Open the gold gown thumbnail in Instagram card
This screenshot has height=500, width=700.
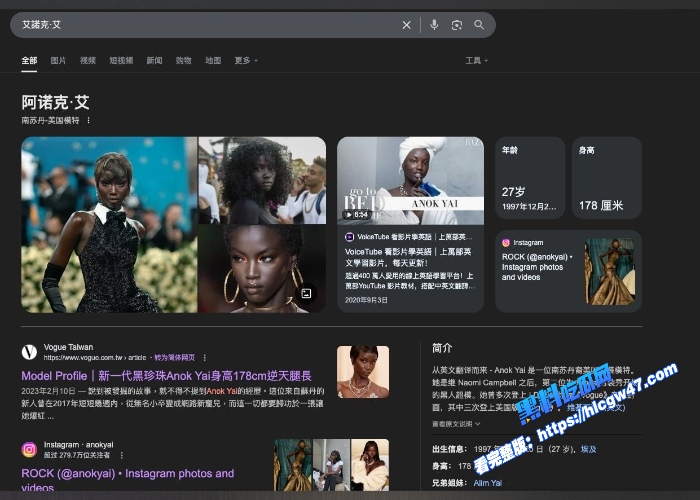pyautogui.click(x=610, y=271)
